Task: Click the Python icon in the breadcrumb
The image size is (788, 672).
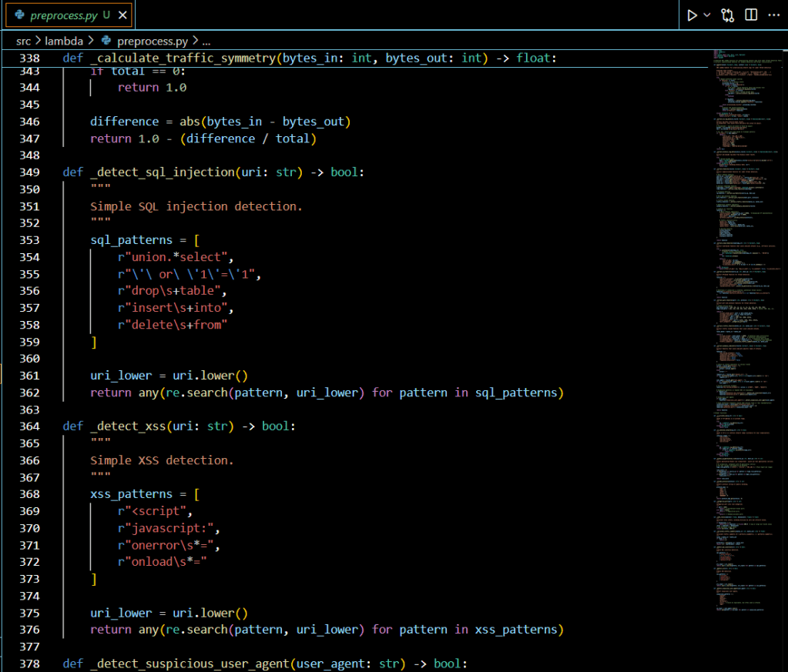Action: [x=106, y=40]
